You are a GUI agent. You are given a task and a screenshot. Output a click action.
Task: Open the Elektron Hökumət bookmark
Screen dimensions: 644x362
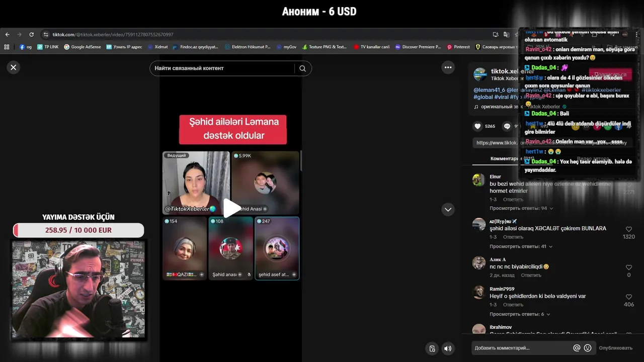(248, 47)
